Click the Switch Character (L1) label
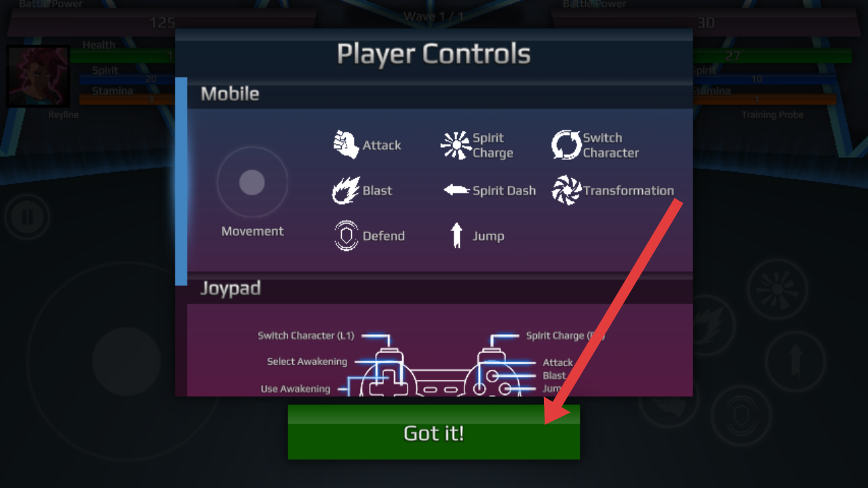The width and height of the screenshot is (868, 488). [x=306, y=335]
